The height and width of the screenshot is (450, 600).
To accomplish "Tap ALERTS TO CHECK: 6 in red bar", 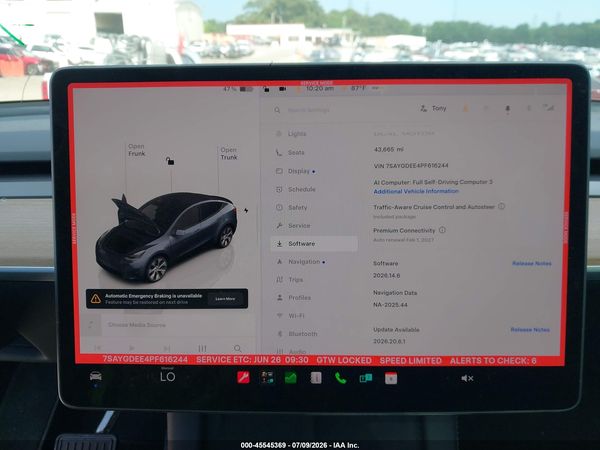I will coord(493,360).
